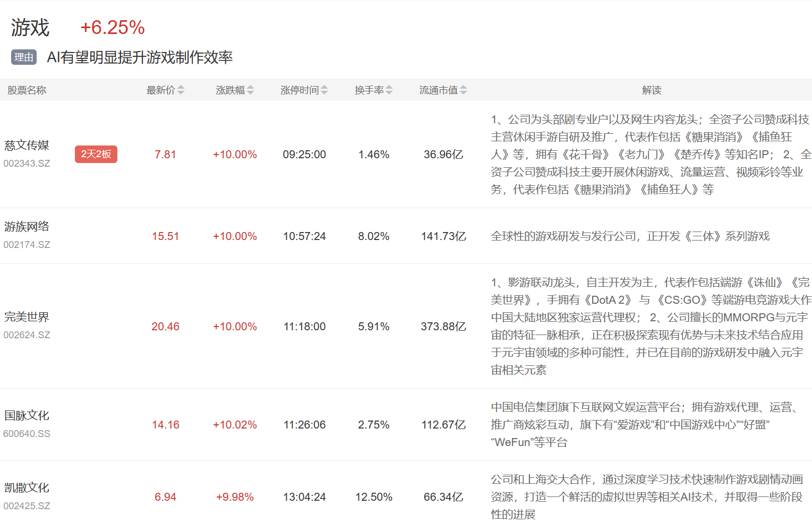Click the 2天2板 badge for 慈文传媒
This screenshot has height=531, width=812.
point(96,154)
